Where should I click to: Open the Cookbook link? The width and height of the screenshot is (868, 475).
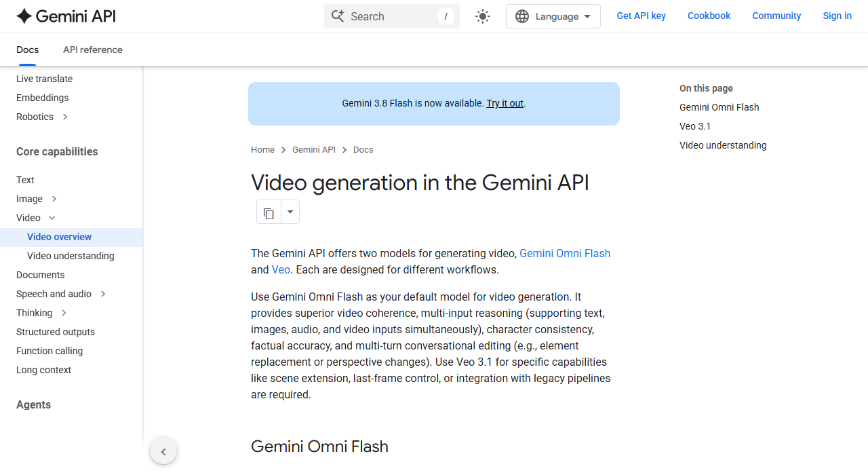point(709,16)
